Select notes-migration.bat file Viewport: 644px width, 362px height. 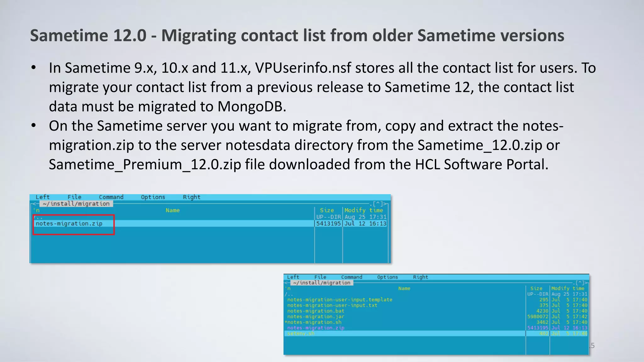pyautogui.click(x=316, y=311)
